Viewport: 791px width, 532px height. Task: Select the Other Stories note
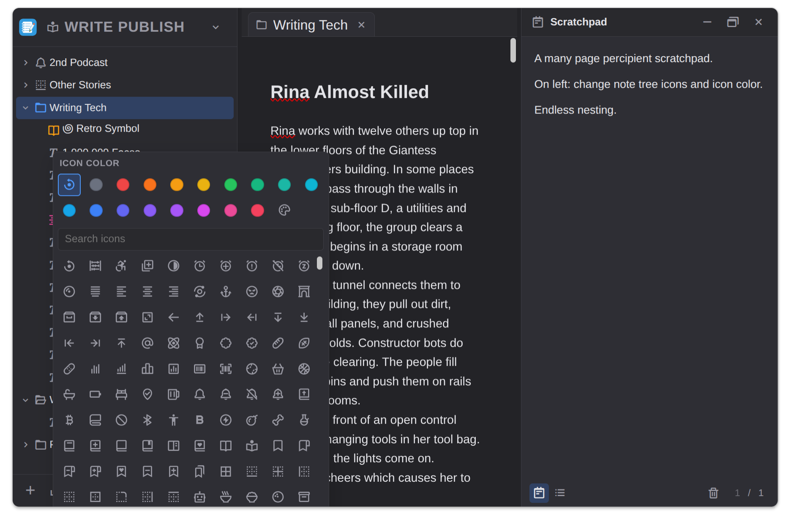[x=80, y=85]
